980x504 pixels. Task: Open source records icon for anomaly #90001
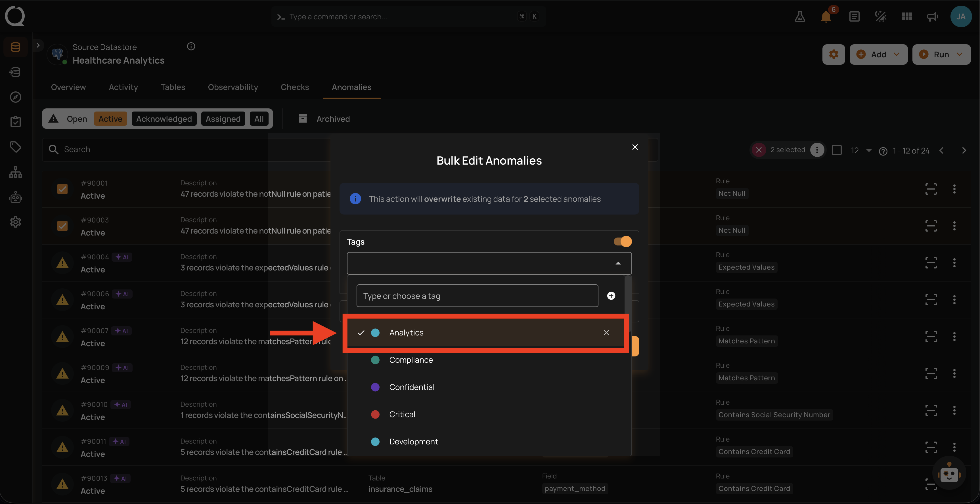tap(931, 189)
